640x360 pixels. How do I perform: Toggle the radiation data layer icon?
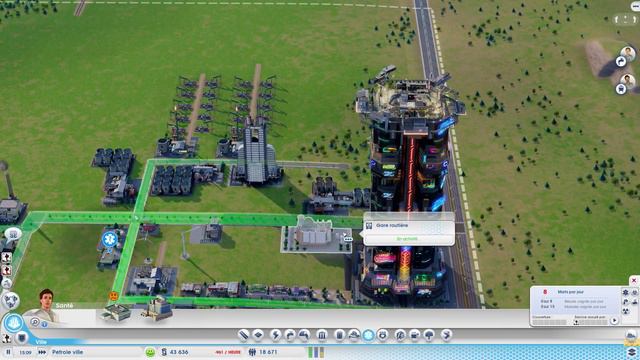(626, 311)
